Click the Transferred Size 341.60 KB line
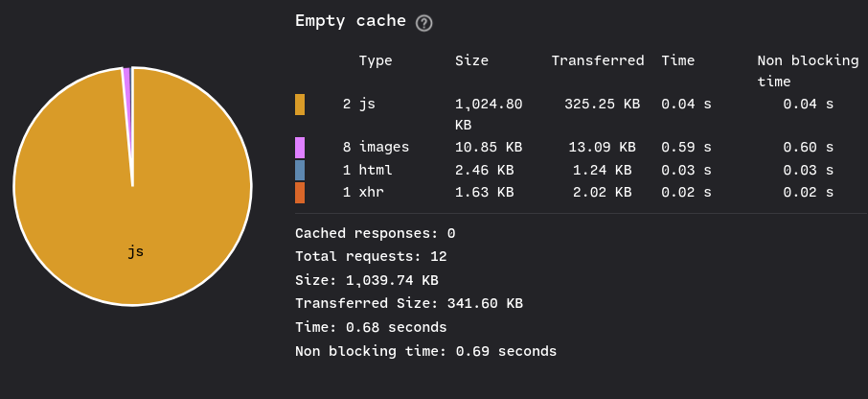 [x=409, y=304]
